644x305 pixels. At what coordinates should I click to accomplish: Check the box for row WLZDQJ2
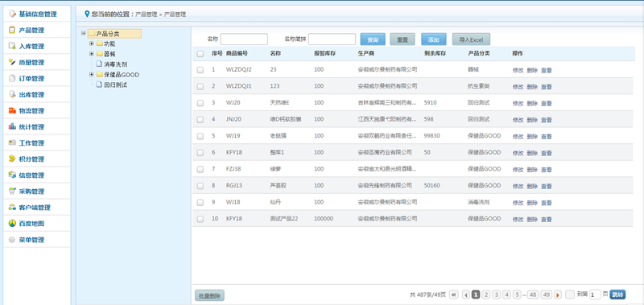[x=200, y=70]
